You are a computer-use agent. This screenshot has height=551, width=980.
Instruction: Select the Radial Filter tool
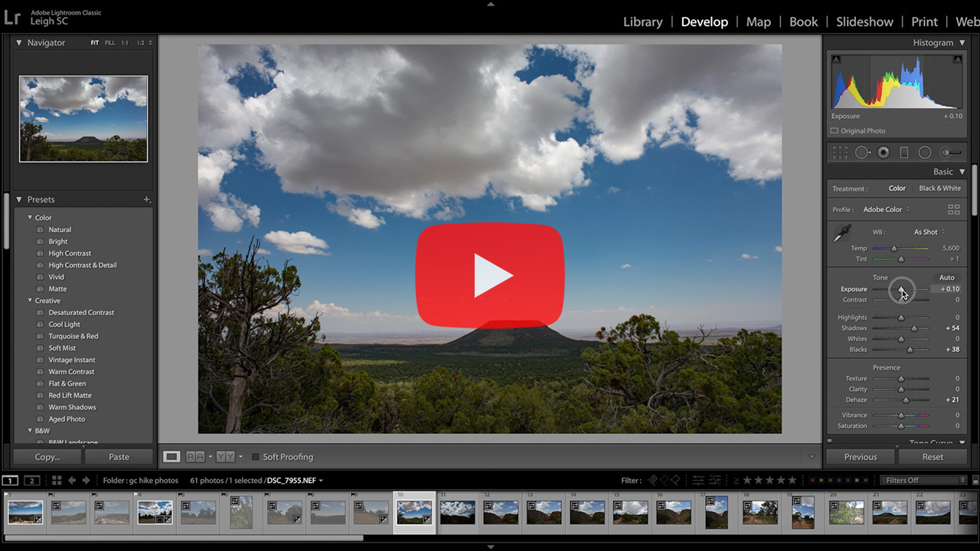pyautogui.click(x=924, y=153)
